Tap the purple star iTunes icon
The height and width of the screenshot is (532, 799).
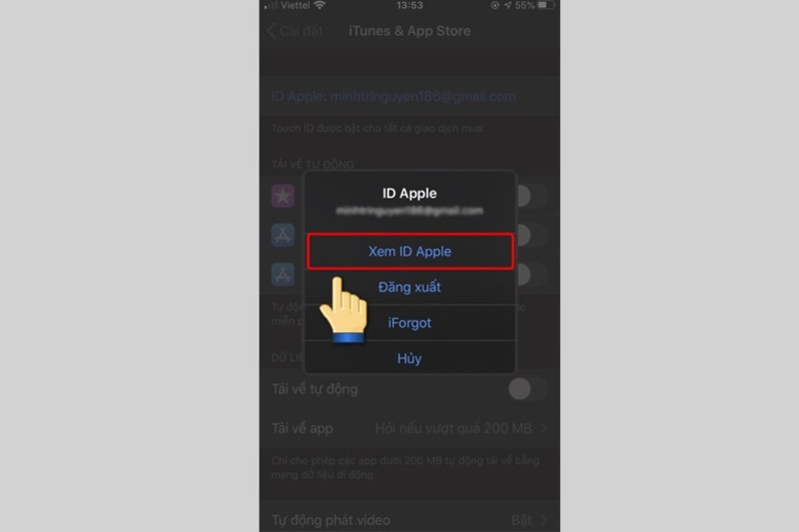point(283,196)
